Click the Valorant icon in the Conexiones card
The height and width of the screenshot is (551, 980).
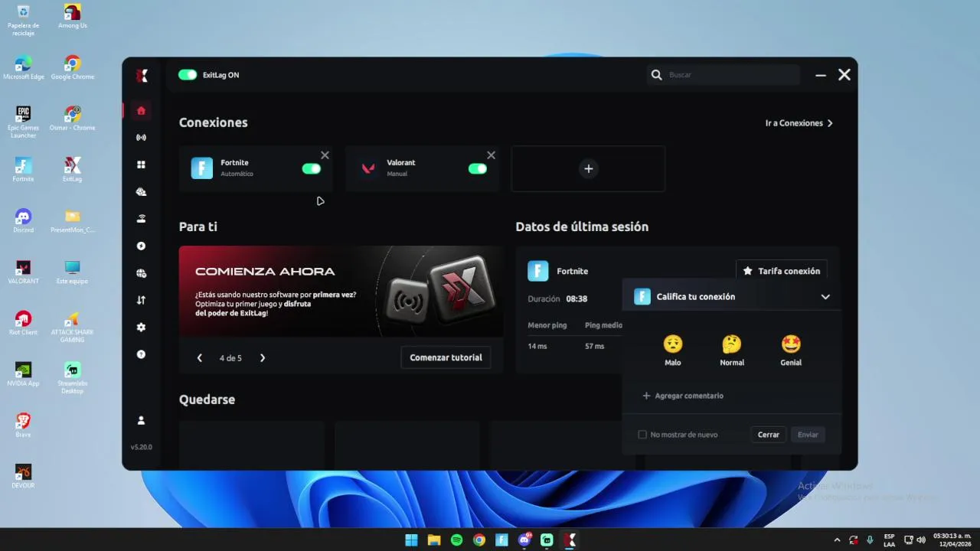(368, 168)
